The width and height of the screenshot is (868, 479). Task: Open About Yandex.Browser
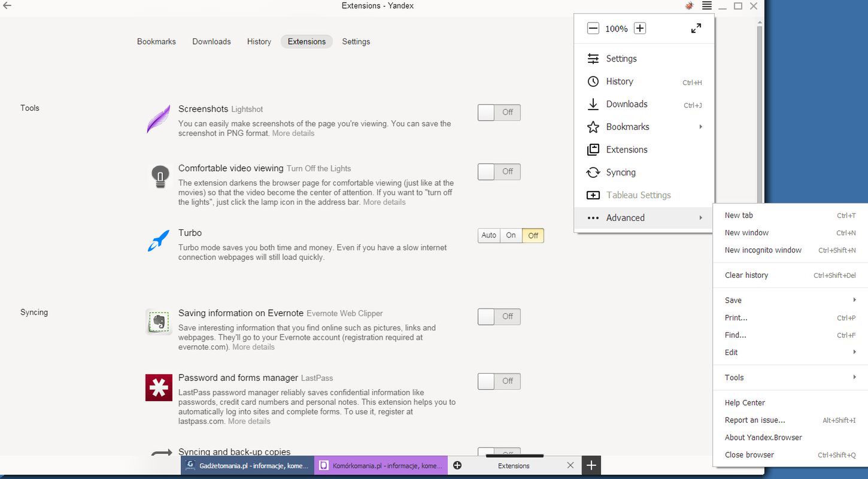tap(790, 437)
